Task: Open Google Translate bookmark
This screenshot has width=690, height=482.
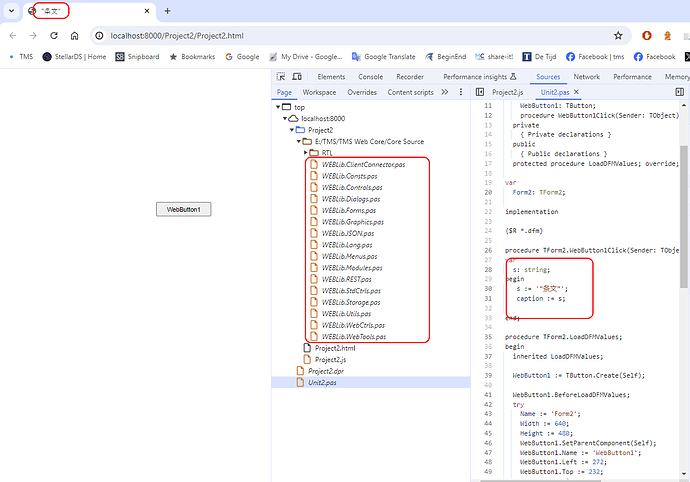Action: coord(383,57)
